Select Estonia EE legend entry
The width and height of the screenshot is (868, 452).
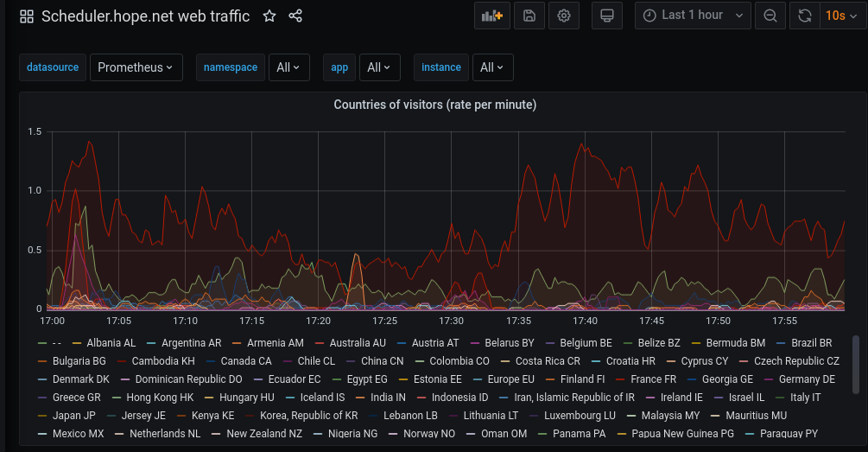[x=437, y=380]
